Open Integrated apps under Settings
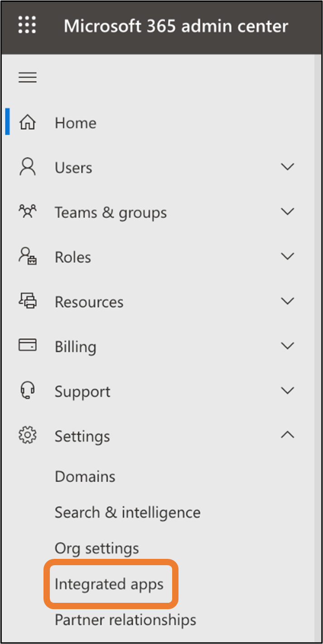Image resolution: width=323 pixels, height=644 pixels. point(109,584)
